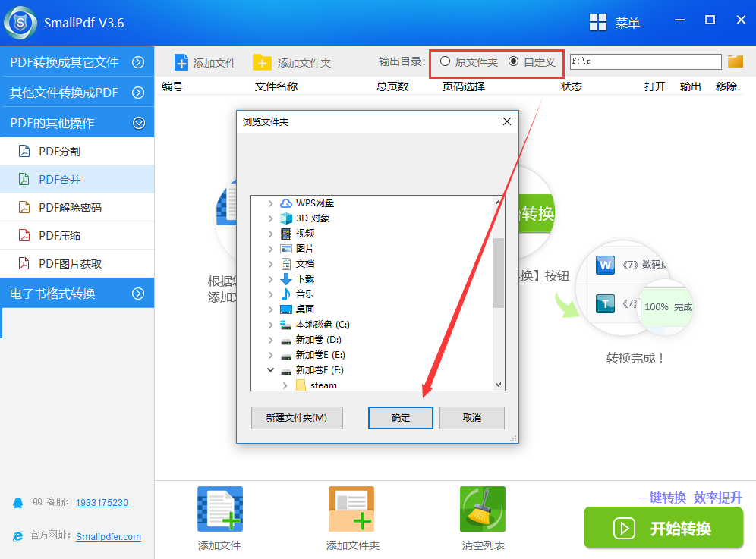Expand the 文档 tree node
The width and height of the screenshot is (756, 559).
[x=270, y=264]
